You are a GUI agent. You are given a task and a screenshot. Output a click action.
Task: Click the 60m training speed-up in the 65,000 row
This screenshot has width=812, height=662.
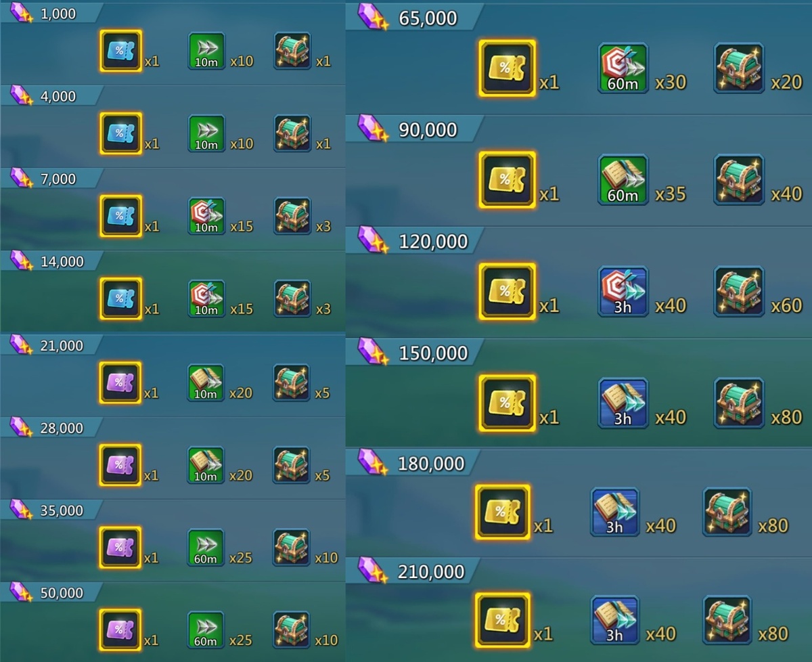[x=623, y=68]
